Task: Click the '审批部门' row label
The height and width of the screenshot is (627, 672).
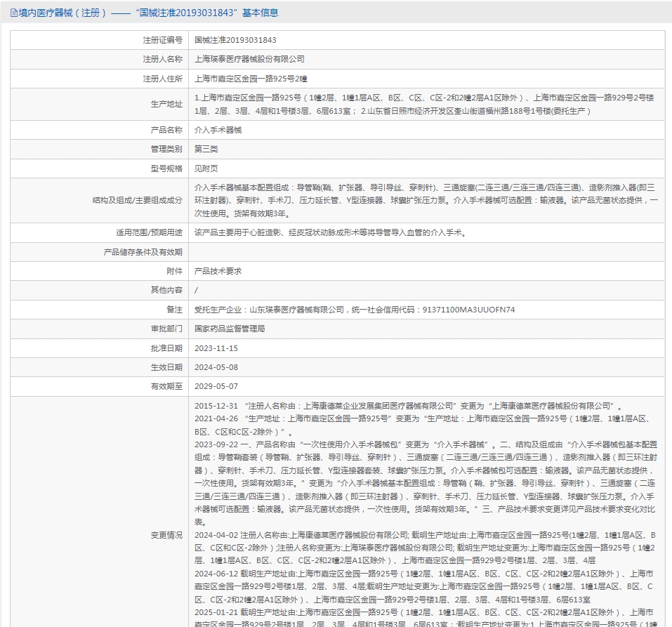Action: [x=166, y=329]
